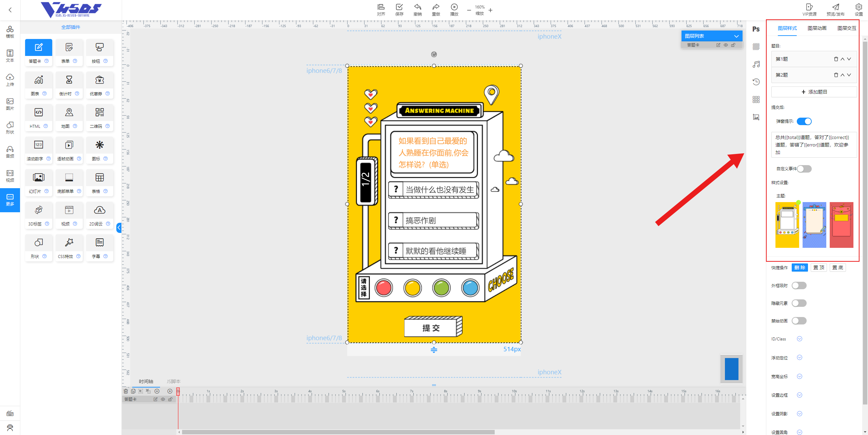This screenshot has height=435, width=868.
Task: Open the JS脚本 tab
Action: pos(173,381)
